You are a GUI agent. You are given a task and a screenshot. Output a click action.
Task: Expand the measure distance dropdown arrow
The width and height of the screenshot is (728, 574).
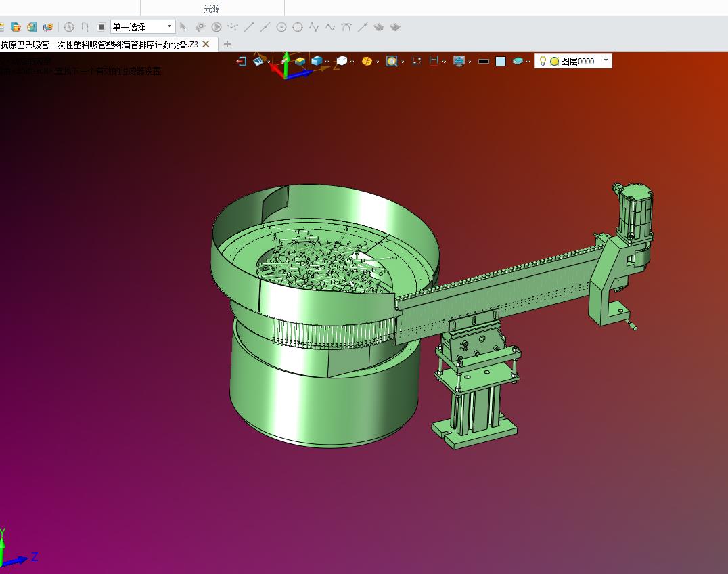(445, 62)
